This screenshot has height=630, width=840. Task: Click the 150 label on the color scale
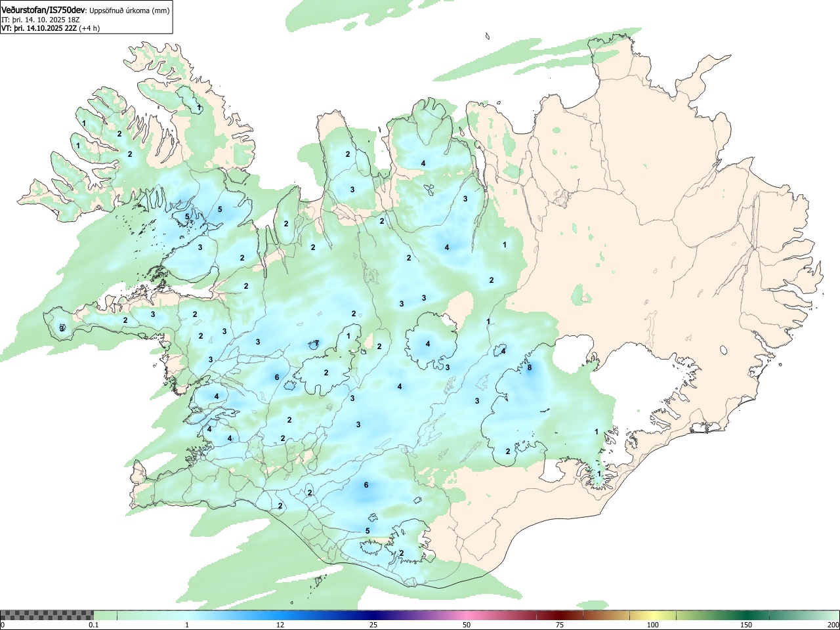[x=746, y=625]
